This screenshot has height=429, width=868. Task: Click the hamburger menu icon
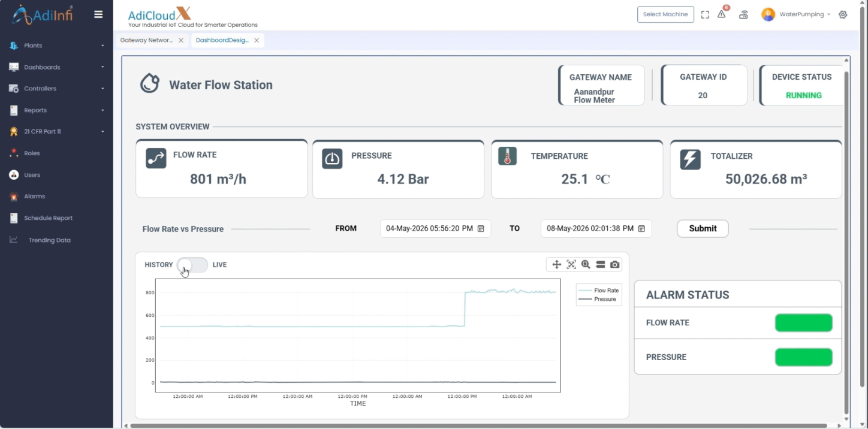coord(98,14)
